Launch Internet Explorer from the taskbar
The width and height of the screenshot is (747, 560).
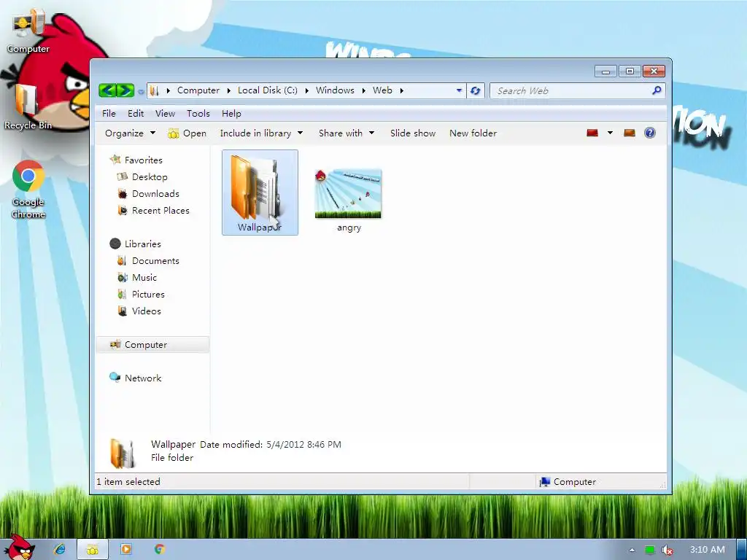point(60,549)
